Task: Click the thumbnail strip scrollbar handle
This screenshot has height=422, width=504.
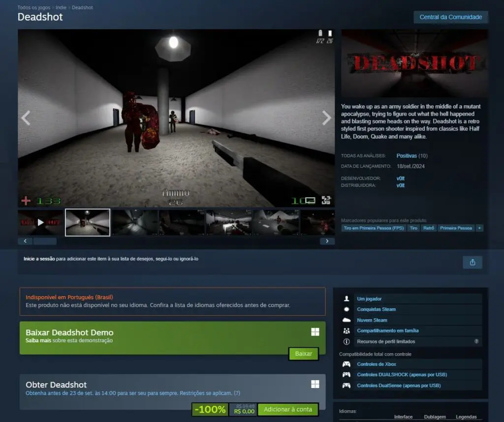Action: coord(45,241)
